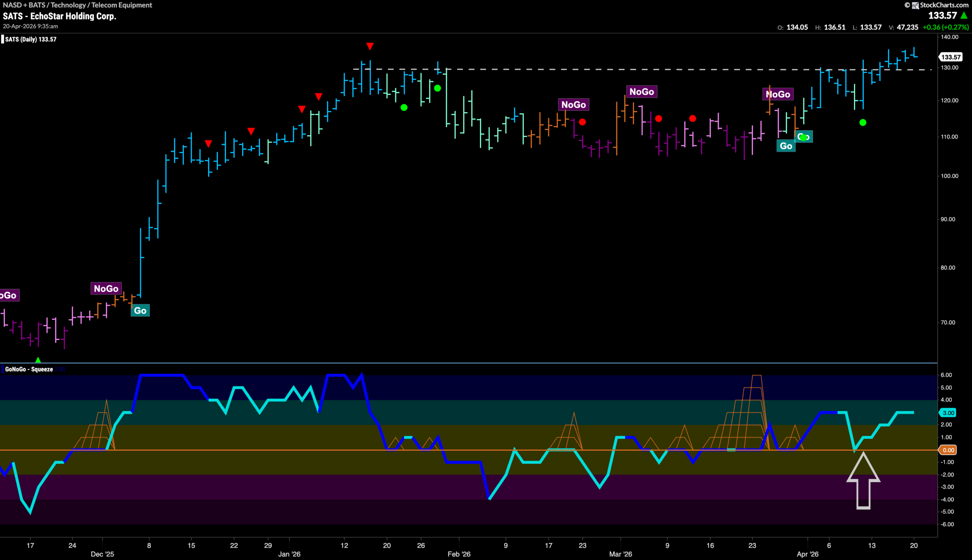Click the 90.00 price axis label
This screenshot has height=560, width=972.
click(948, 219)
